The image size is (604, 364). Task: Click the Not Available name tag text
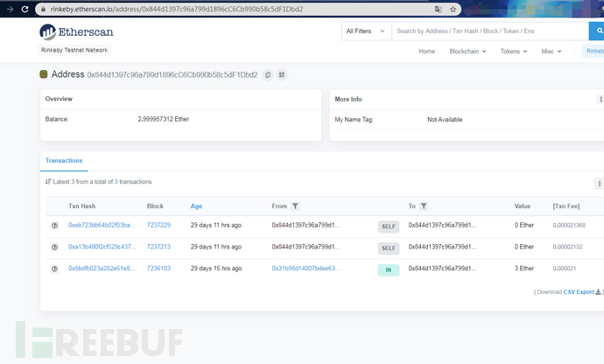coord(445,119)
